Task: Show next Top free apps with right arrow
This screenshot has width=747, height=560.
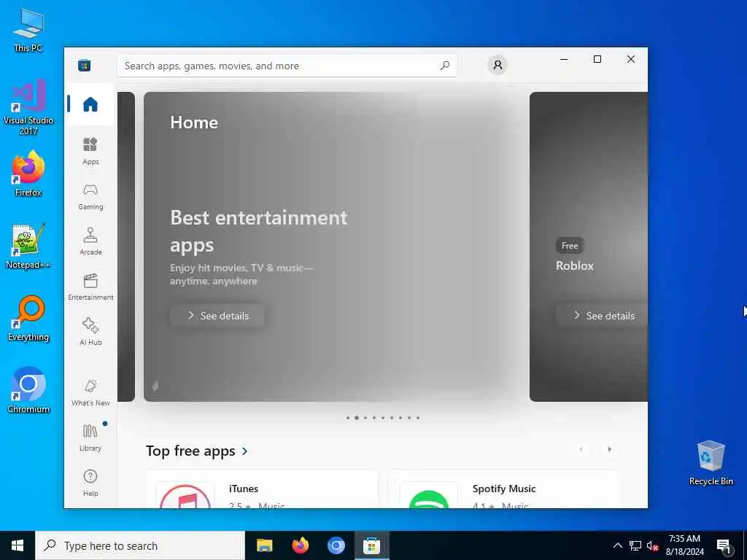Action: (609, 449)
